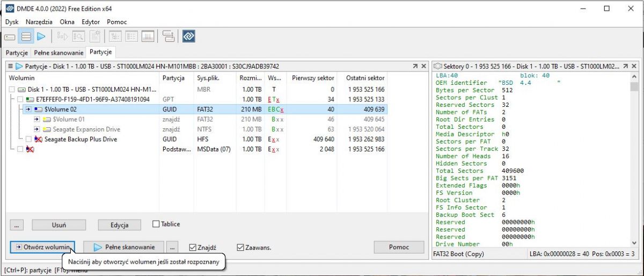644x276 pixels.
Task: Click the Sektory panel disk icon
Action: (437, 66)
